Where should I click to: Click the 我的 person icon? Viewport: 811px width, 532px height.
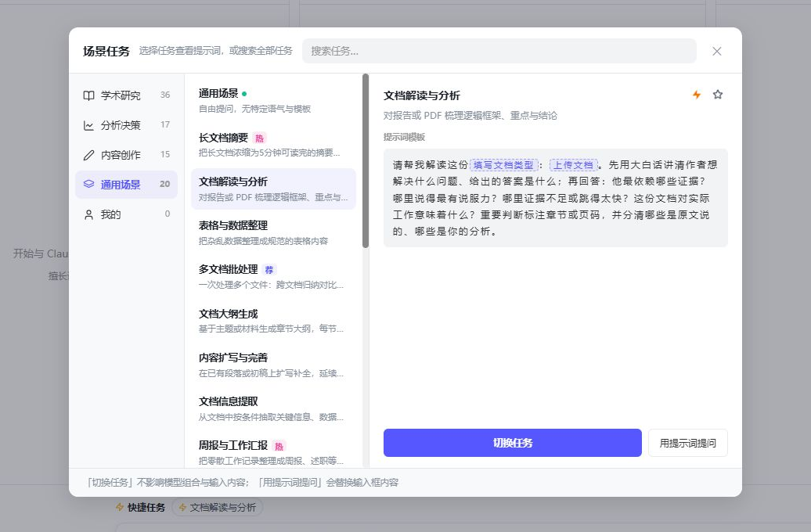pos(89,214)
